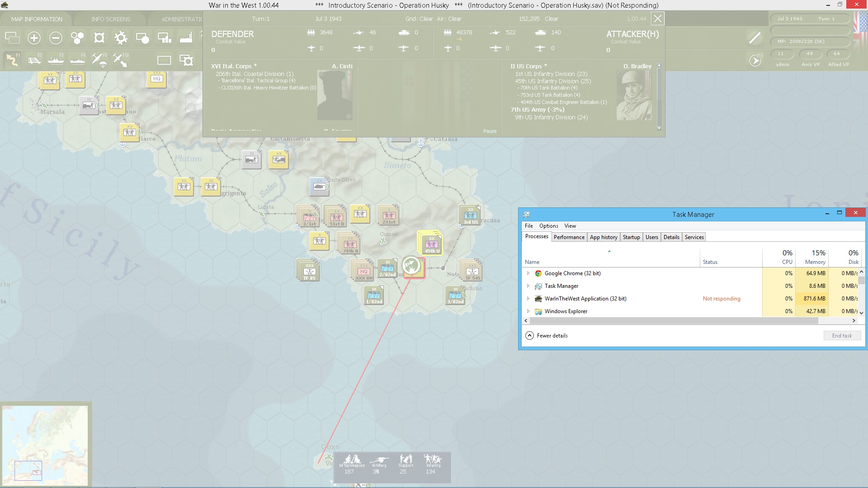Viewport: 868px width, 488px height.
Task: Click the overlapping windows icon in toolbar
Action: 12,38
